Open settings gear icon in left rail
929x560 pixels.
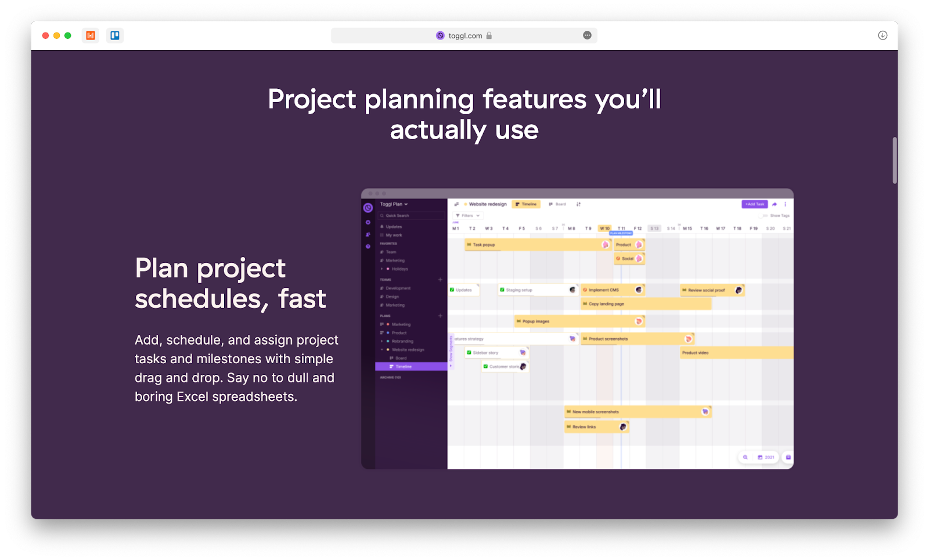coord(368,222)
